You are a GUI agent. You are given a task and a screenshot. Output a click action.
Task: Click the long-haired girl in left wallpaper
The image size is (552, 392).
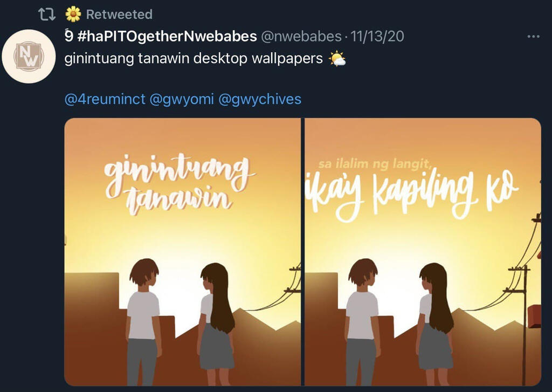click(x=216, y=324)
